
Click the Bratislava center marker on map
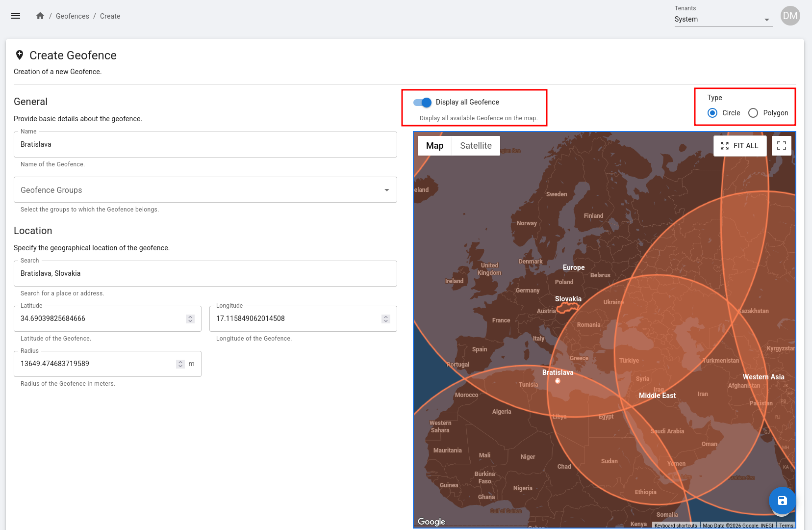(558, 381)
